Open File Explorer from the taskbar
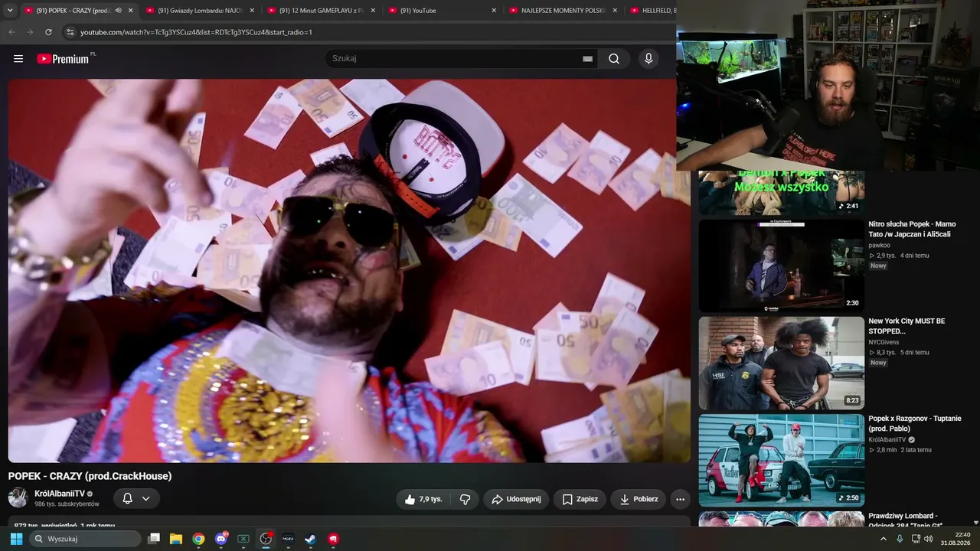The image size is (980, 551). (x=176, y=539)
